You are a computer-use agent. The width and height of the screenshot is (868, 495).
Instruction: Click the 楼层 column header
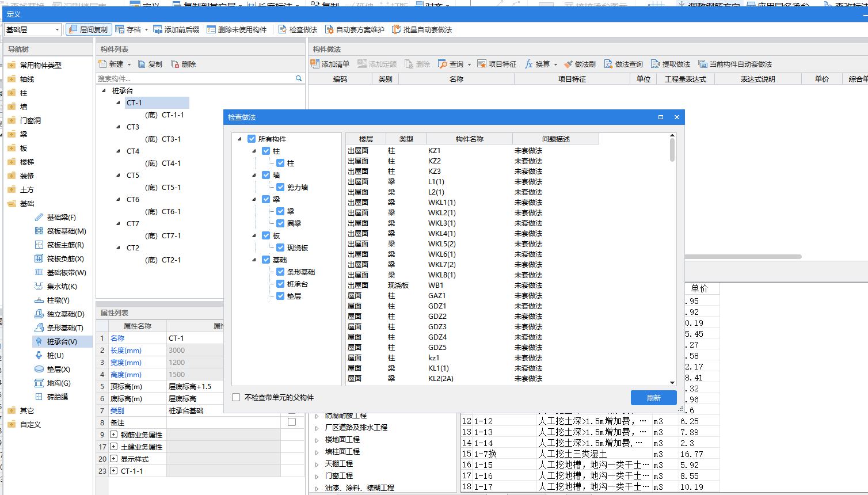click(x=366, y=139)
